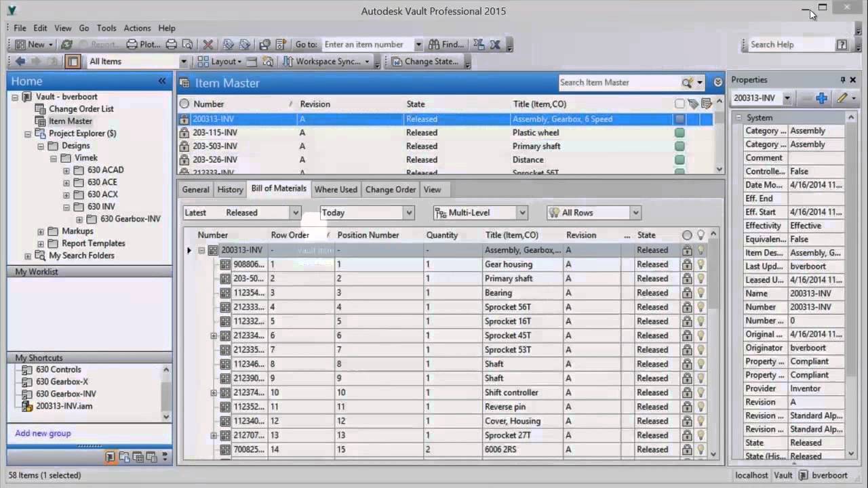Click the checkbox in the 200313-INV item row
The image size is (868, 488).
tap(679, 119)
